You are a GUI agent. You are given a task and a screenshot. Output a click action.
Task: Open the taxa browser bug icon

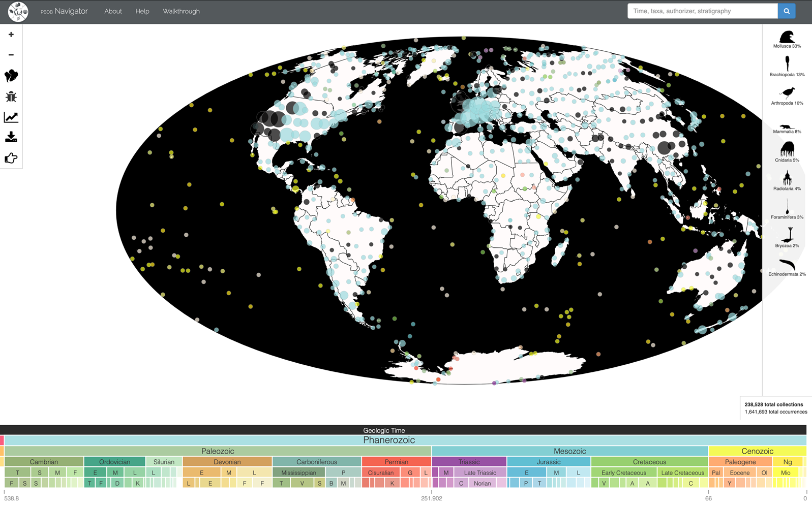pyautogui.click(x=11, y=97)
